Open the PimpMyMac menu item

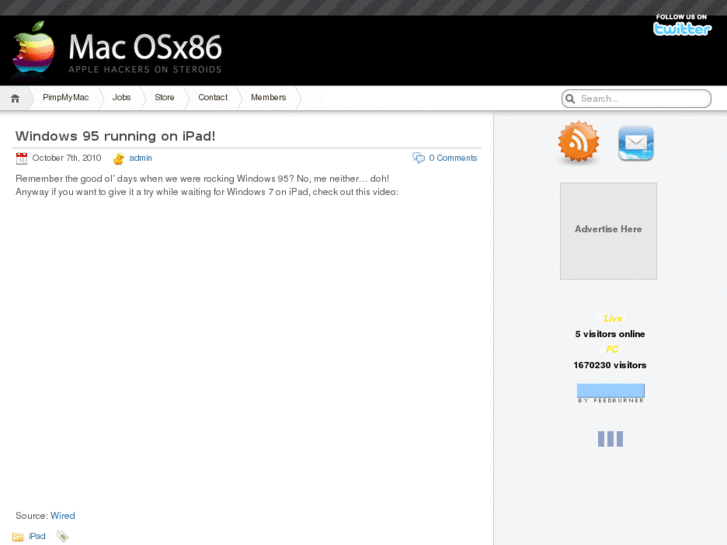tap(65, 97)
